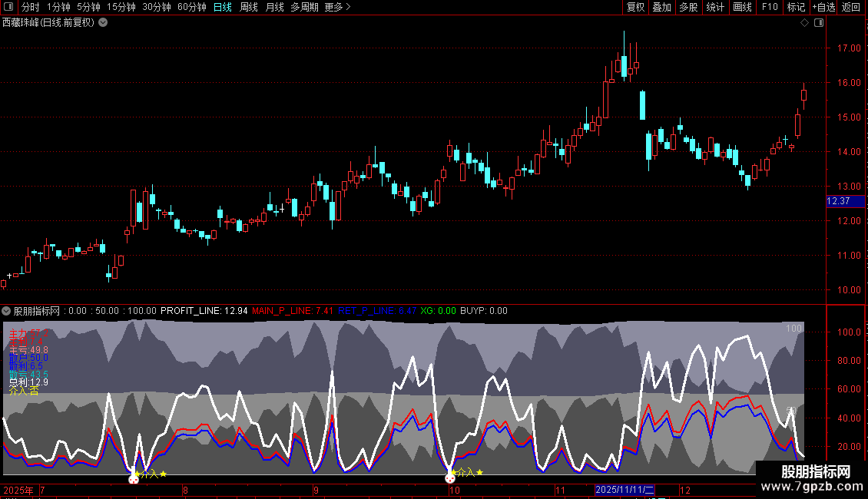Image resolution: width=868 pixels, height=499 pixels.
Task: Click the panel layout icon at top-left
Action: [8, 7]
